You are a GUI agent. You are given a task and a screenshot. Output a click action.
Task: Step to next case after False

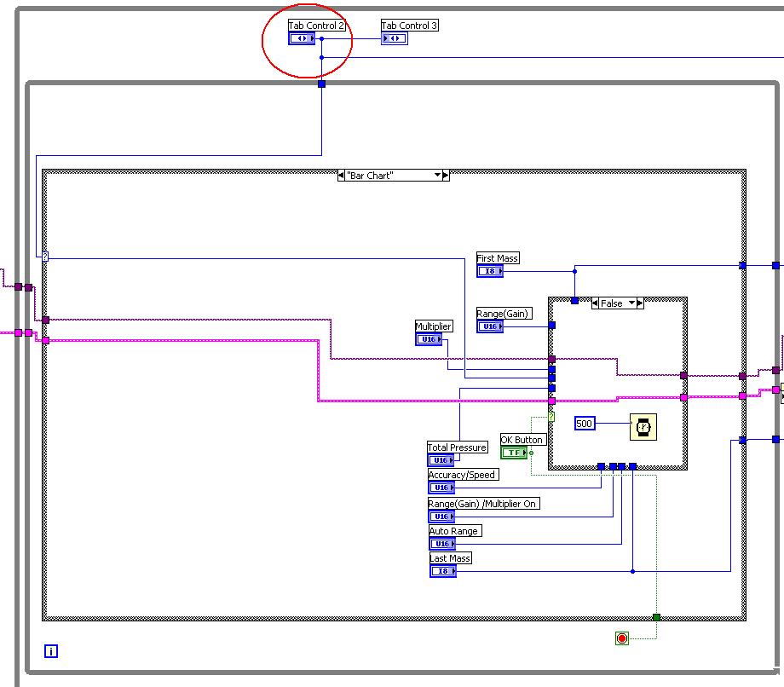(x=640, y=303)
